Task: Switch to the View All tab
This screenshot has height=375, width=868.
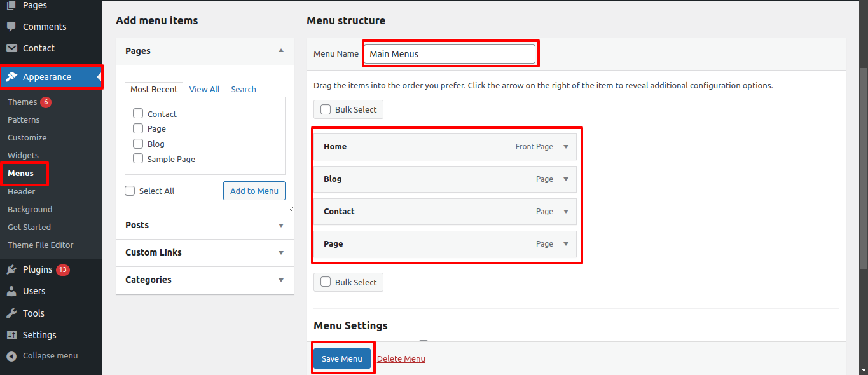Action: point(204,90)
